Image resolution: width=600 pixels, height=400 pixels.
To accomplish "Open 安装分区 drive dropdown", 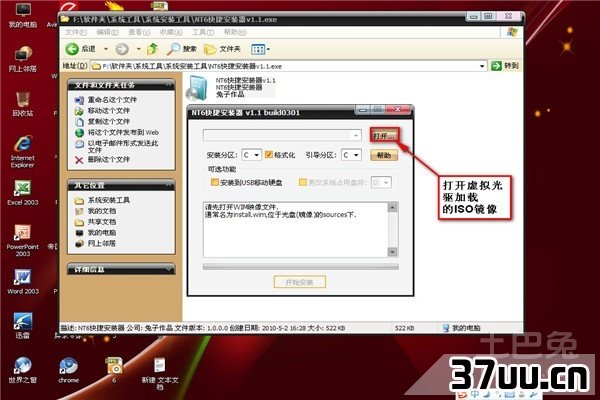I will point(256,155).
